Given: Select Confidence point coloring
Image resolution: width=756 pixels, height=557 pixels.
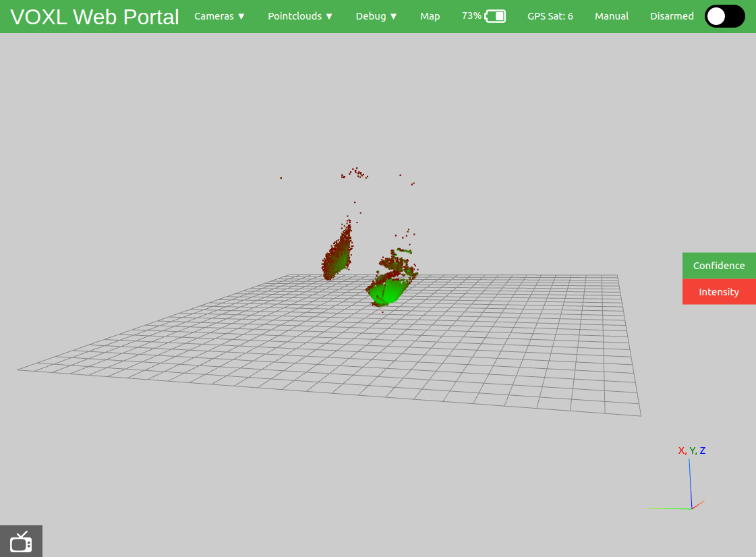Looking at the screenshot, I should pos(719,266).
